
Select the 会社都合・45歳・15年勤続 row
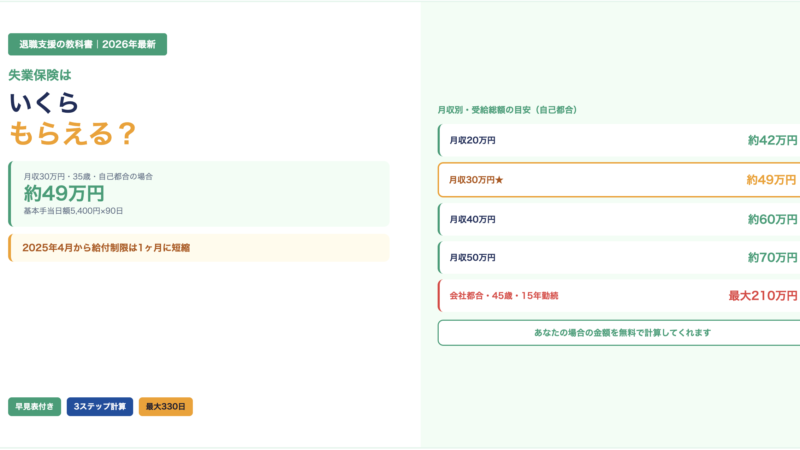619,296
